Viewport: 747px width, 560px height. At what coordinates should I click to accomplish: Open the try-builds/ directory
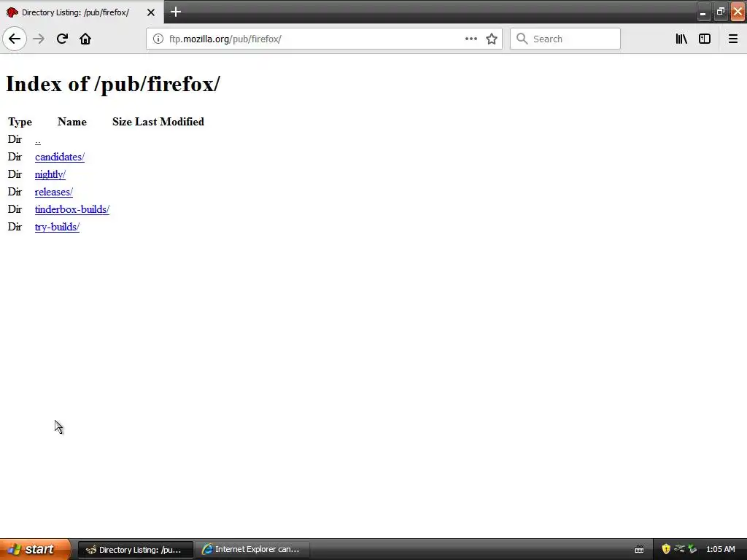click(x=57, y=227)
